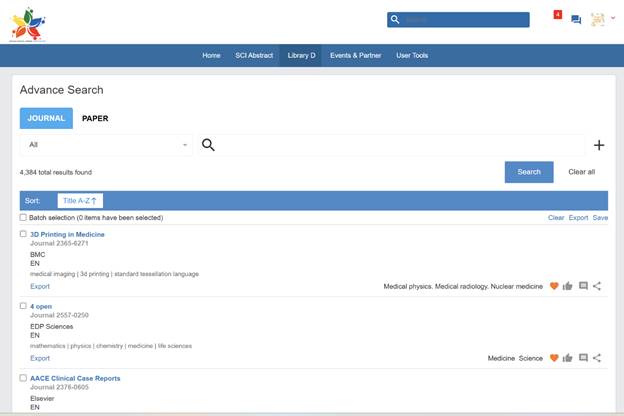The height and width of the screenshot is (416, 624).
Task: Open comments for 3D Printing in Medicine
Action: point(583,286)
